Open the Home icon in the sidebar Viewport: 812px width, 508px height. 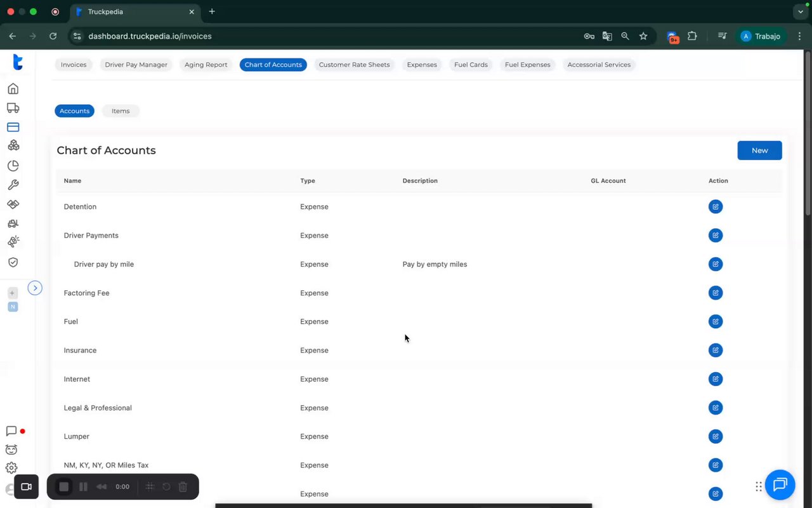(x=13, y=88)
